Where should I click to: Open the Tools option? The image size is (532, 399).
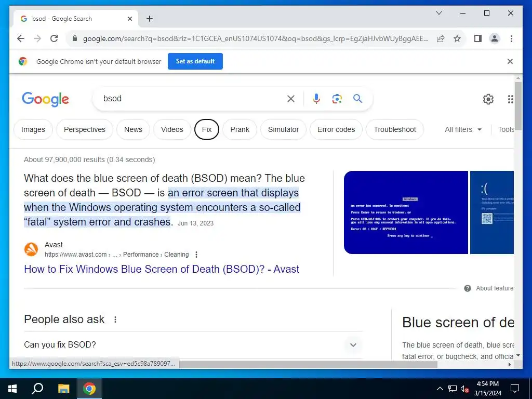pyautogui.click(x=506, y=129)
